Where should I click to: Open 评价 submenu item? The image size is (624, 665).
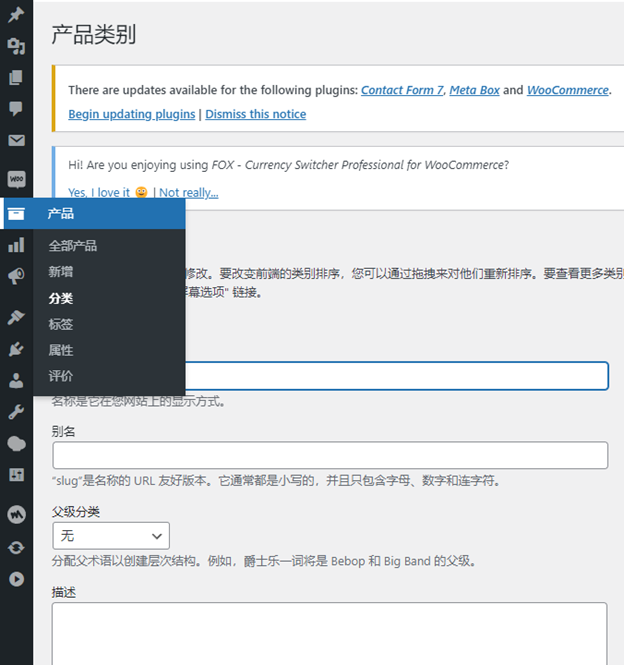click(x=61, y=376)
